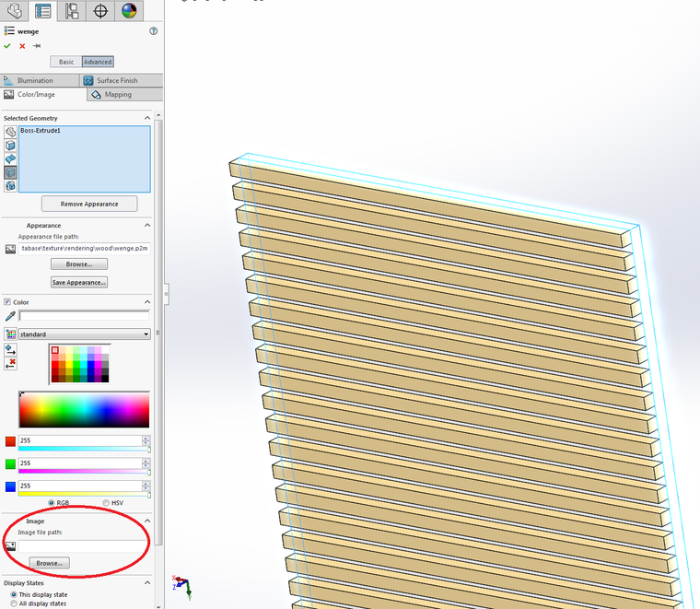
Task: Collapse the Color section
Action: click(x=147, y=302)
